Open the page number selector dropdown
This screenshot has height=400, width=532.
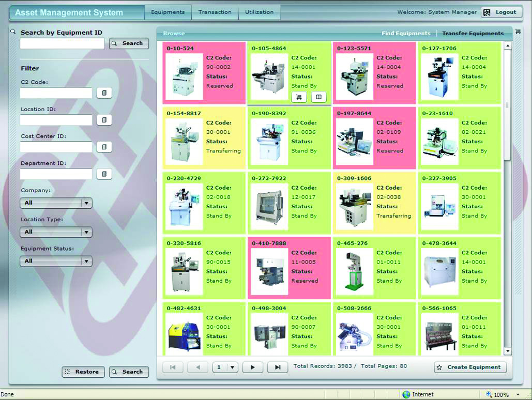point(232,367)
